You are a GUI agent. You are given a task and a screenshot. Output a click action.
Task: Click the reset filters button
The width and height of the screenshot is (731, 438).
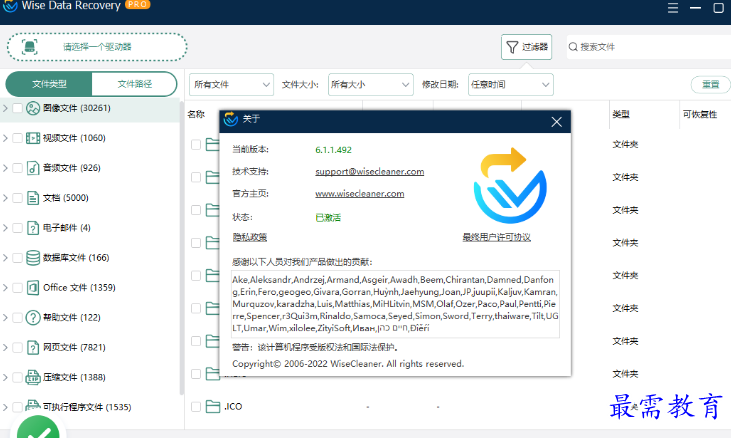[710, 84]
